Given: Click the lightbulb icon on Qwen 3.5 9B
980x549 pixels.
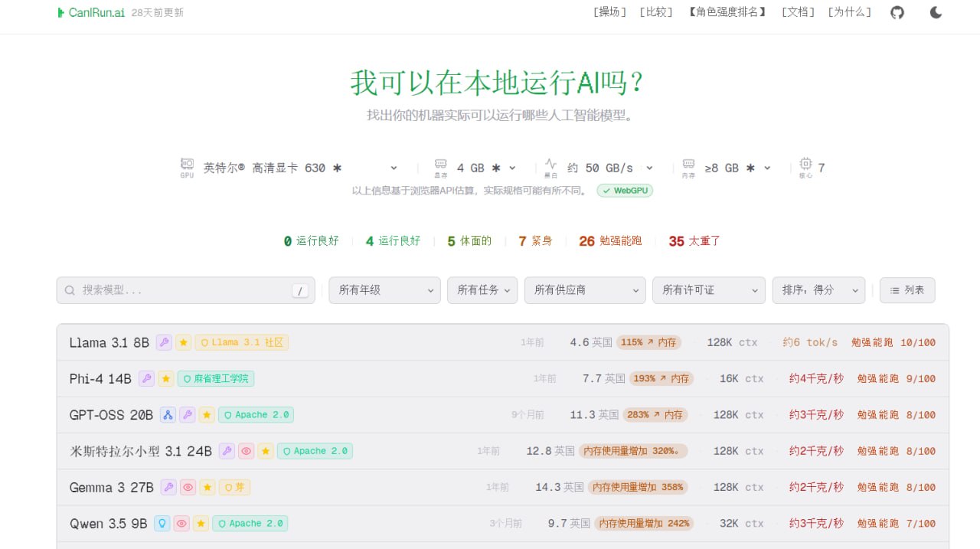Looking at the screenshot, I should 162,524.
